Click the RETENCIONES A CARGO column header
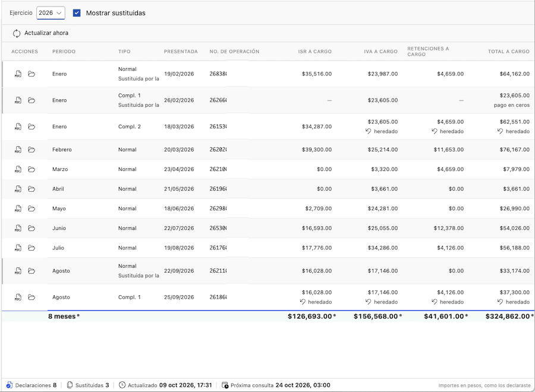 click(x=428, y=52)
